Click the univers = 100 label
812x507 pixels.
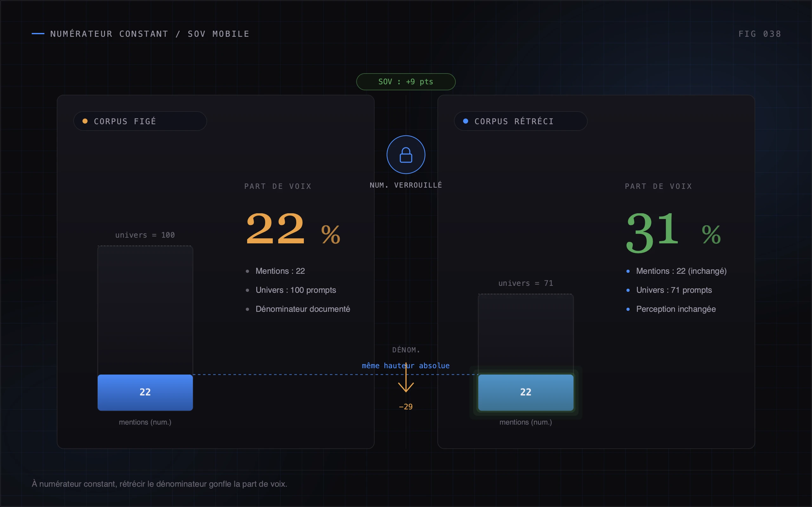point(145,235)
